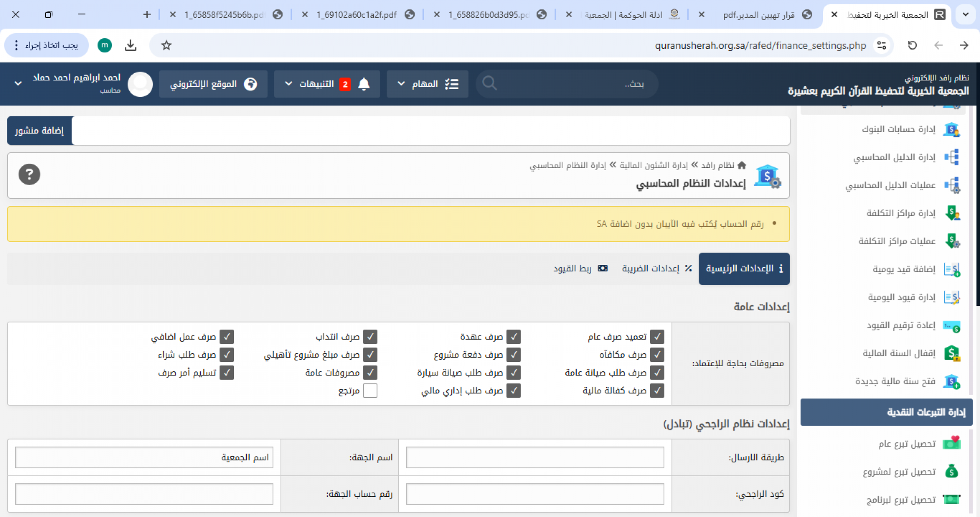Image resolution: width=980 pixels, height=517 pixels.
Task: Switch to ربط القيود tab
Action: [x=580, y=268]
